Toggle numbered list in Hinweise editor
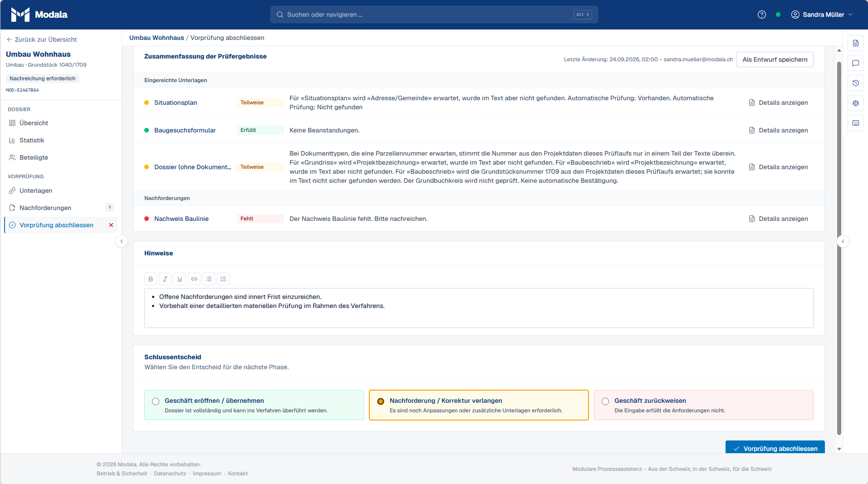The height and width of the screenshot is (484, 868). click(223, 279)
